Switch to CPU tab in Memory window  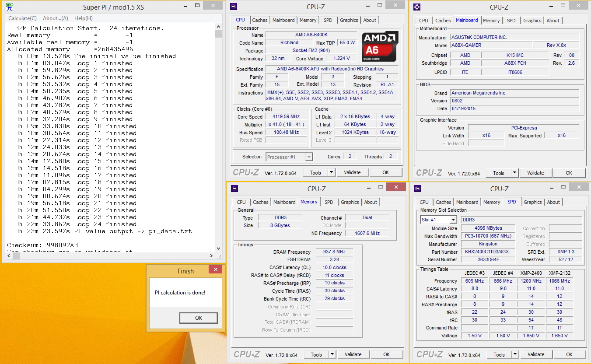pos(241,202)
